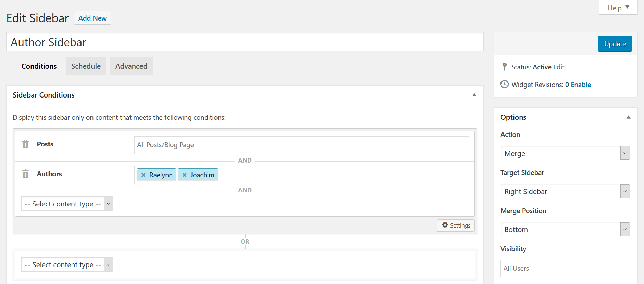Open the Action dropdown set to Merge
The width and height of the screenshot is (644, 284).
click(565, 153)
